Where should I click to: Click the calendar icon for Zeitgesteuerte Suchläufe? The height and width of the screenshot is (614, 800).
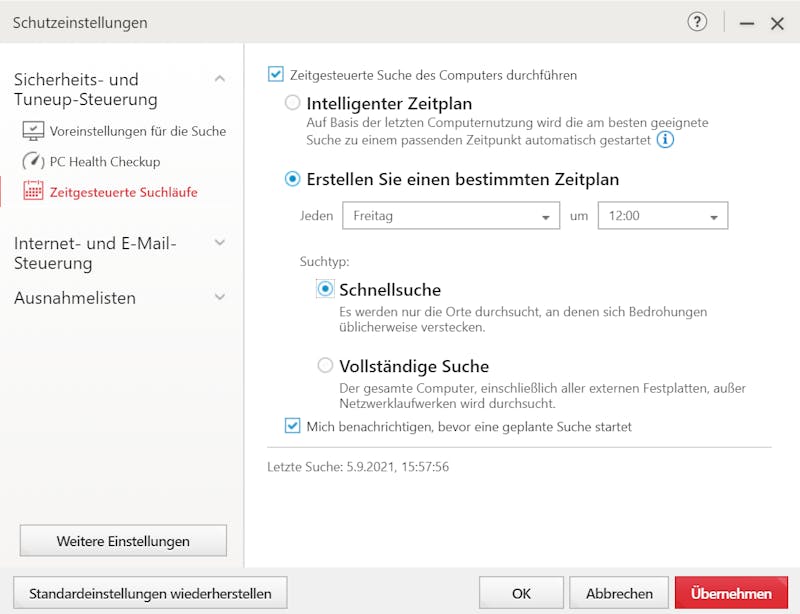(x=33, y=191)
